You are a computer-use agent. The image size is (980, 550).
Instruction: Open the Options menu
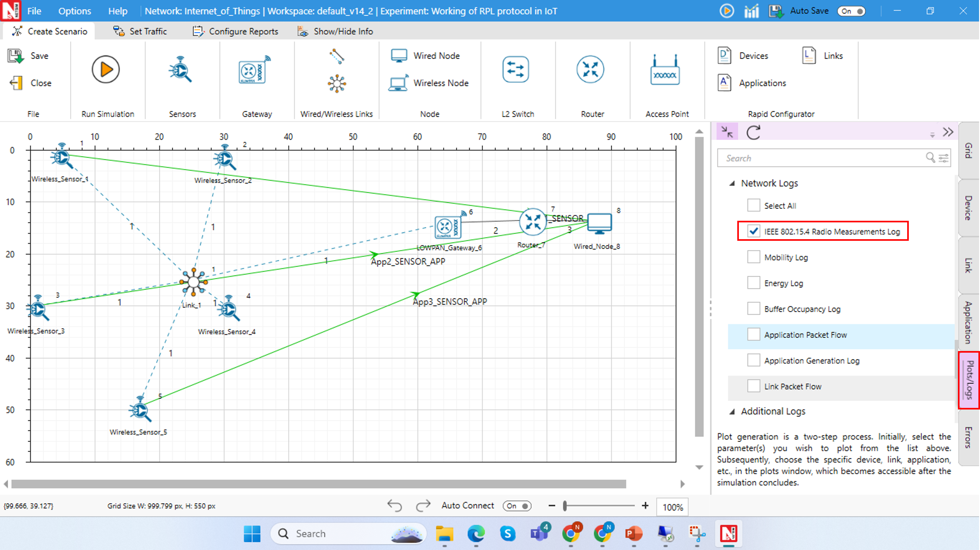(75, 11)
